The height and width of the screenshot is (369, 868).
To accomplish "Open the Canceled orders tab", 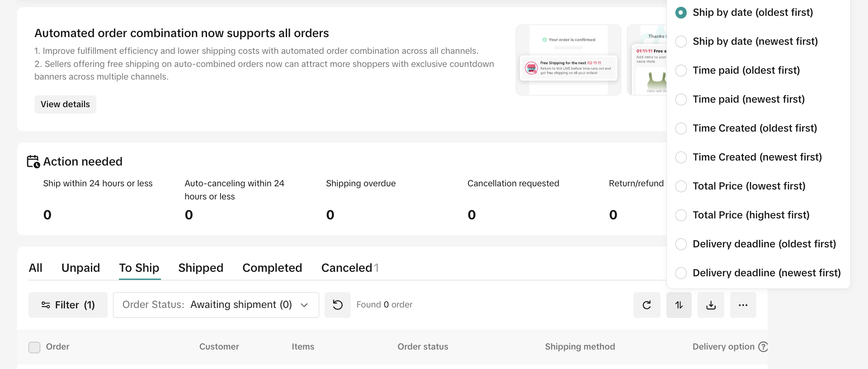I will tap(349, 268).
